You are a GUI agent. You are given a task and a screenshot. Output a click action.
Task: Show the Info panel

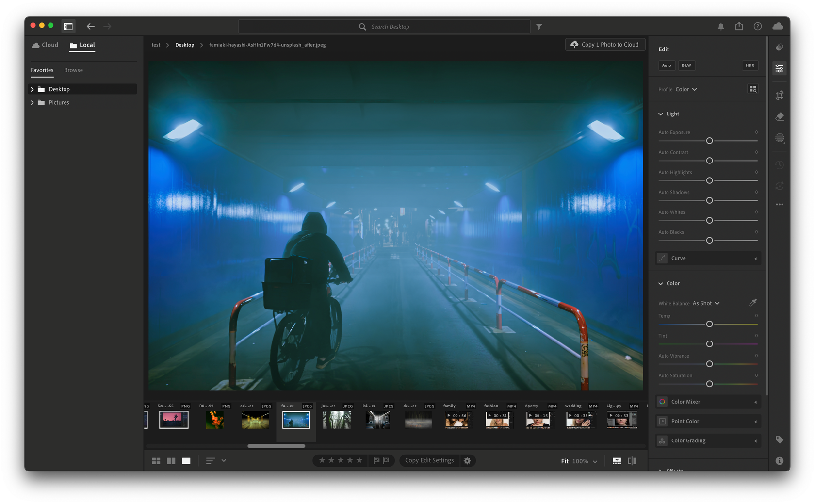pyautogui.click(x=780, y=460)
